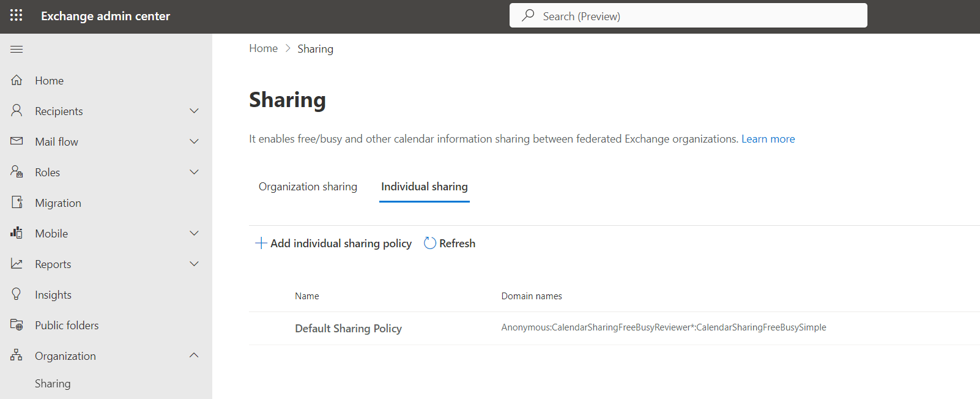Switch to Organization sharing tab
Viewport: 980px width, 399px height.
click(x=308, y=187)
